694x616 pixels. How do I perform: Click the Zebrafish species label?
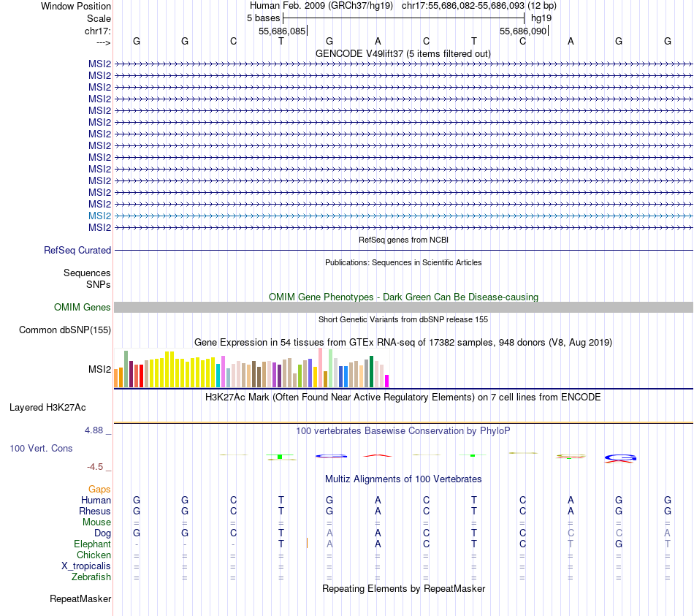91,577
